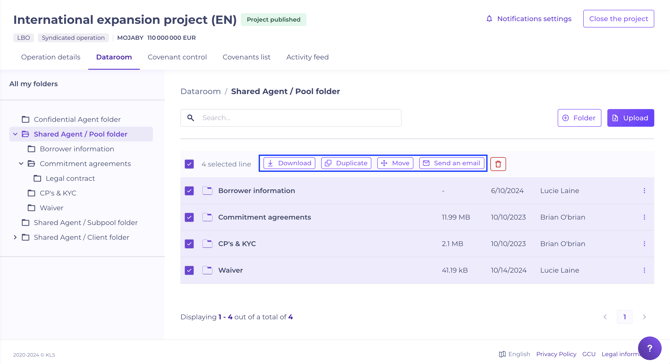Click the bell icon for notifications settings
The height and width of the screenshot is (364, 670).
pos(489,19)
